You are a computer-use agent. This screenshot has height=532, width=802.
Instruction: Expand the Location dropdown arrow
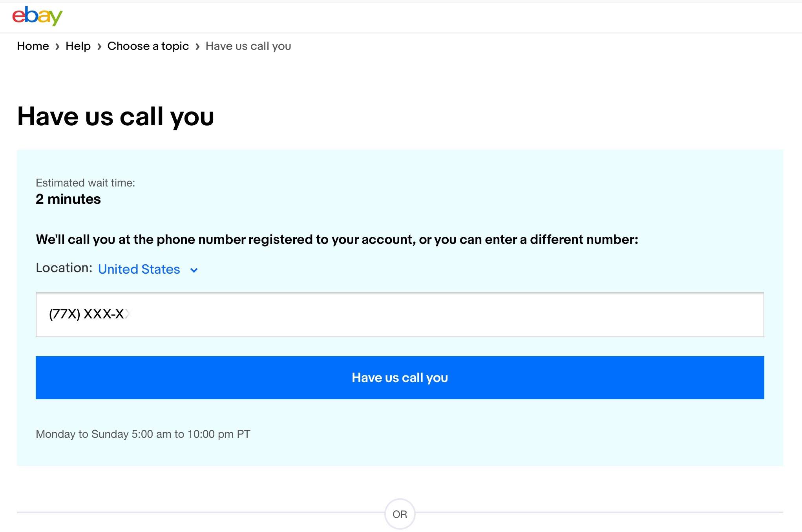(x=194, y=270)
